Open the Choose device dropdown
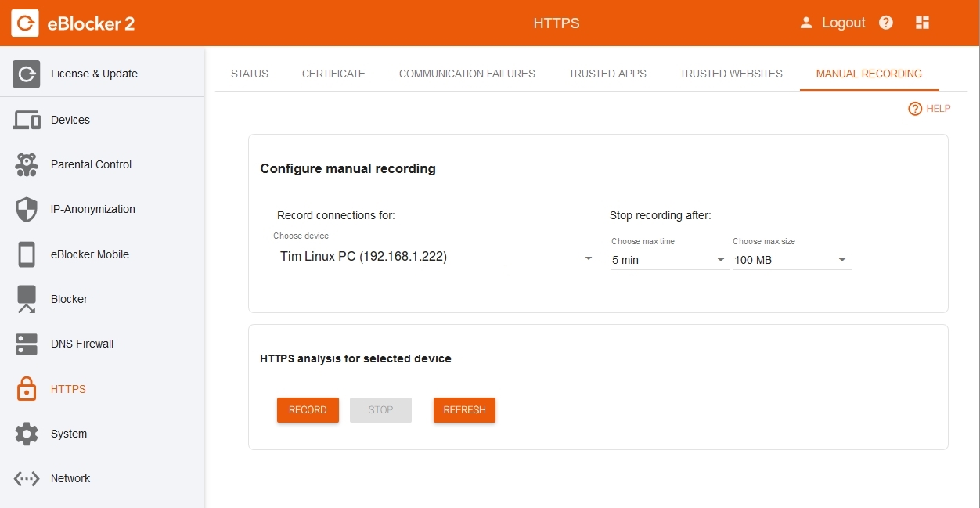Viewport: 980px width, 508px height. click(437, 257)
